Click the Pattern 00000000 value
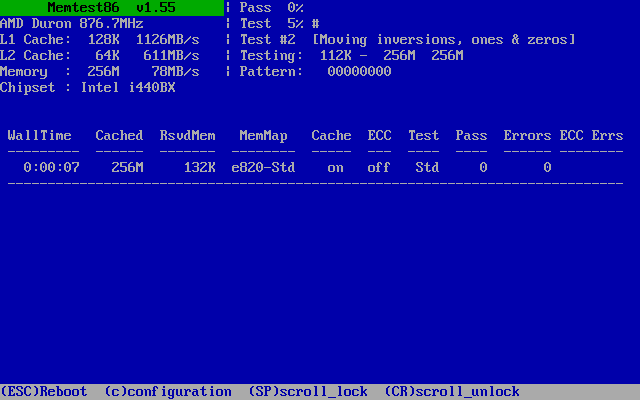The width and height of the screenshot is (640, 400). [x=359, y=72]
